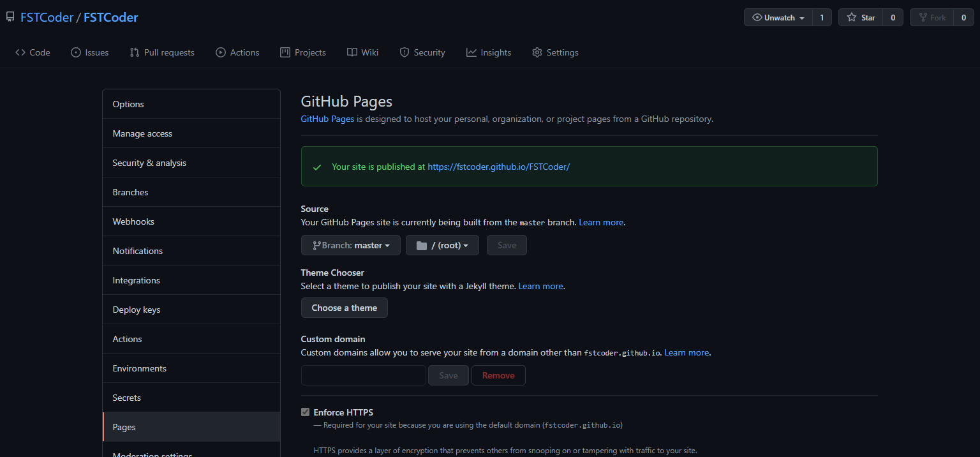Viewport: 980px width, 457px height.
Task: Click the Security tab shield icon
Action: [x=404, y=52]
